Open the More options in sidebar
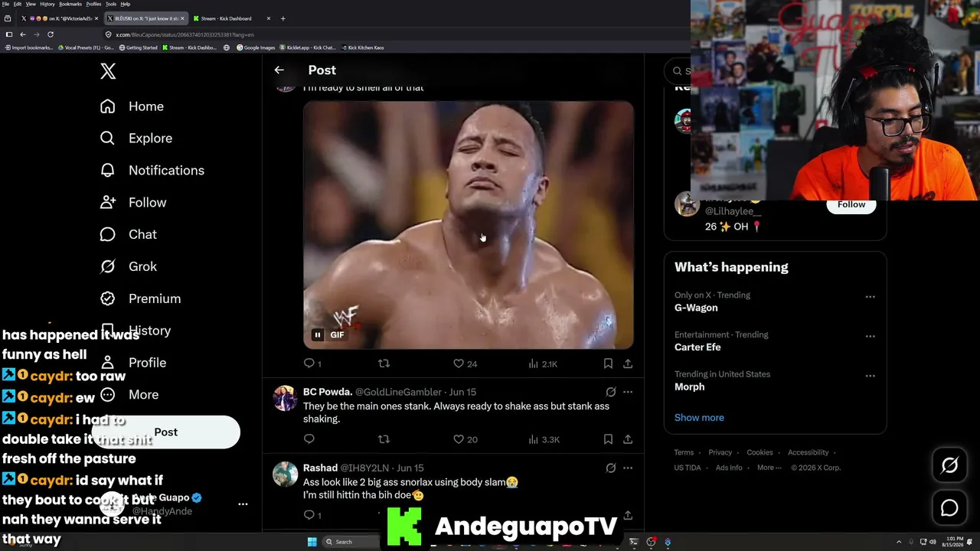 (129, 395)
